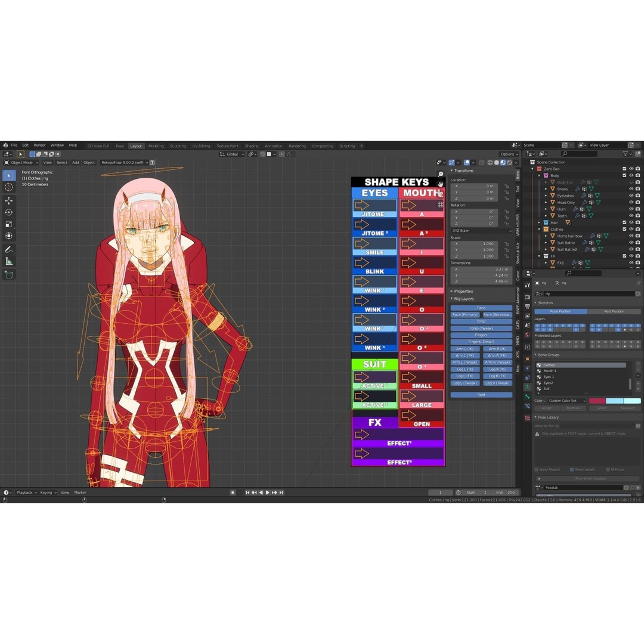
Task: Select the Scale tool
Action: pyautogui.click(x=8, y=224)
